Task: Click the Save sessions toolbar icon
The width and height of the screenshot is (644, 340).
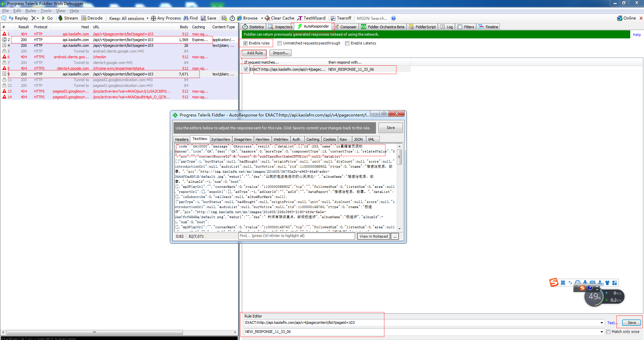Action: click(x=203, y=18)
